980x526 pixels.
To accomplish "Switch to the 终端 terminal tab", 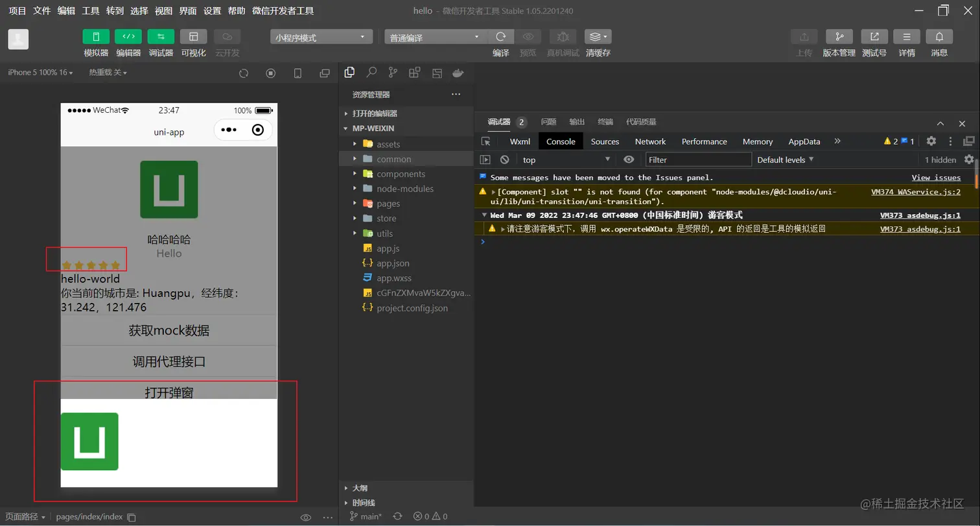I will [x=605, y=122].
